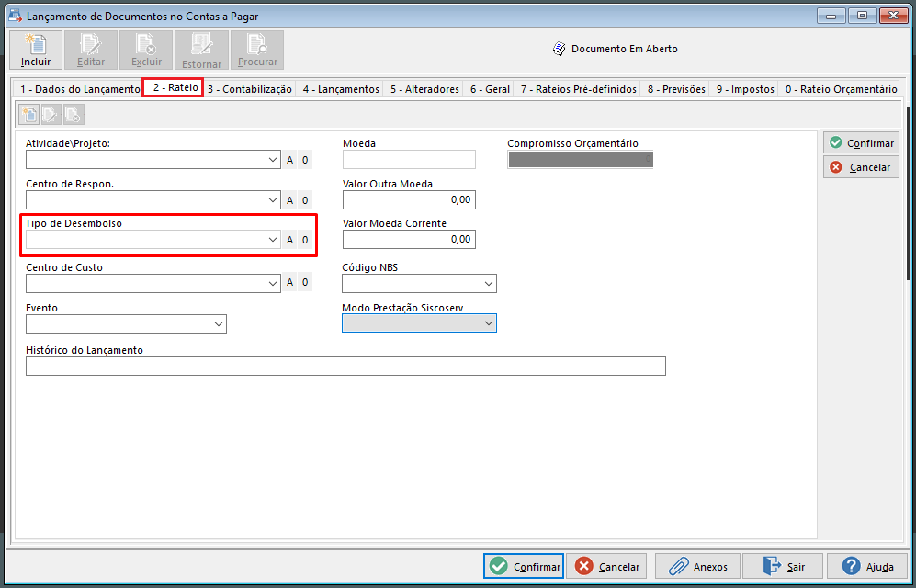Screen dimensions: 916x588
Task: Click the Procurar toolbar button
Action: pos(257,51)
